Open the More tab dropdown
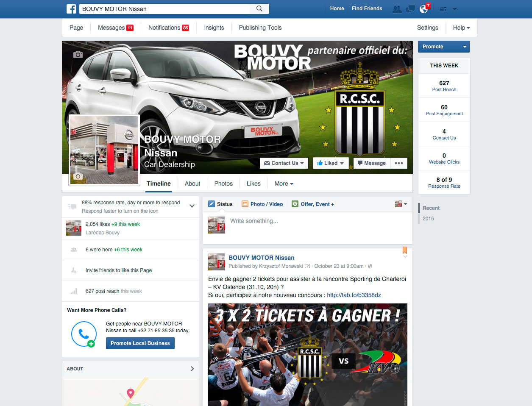This screenshot has width=532, height=406. 284,184
